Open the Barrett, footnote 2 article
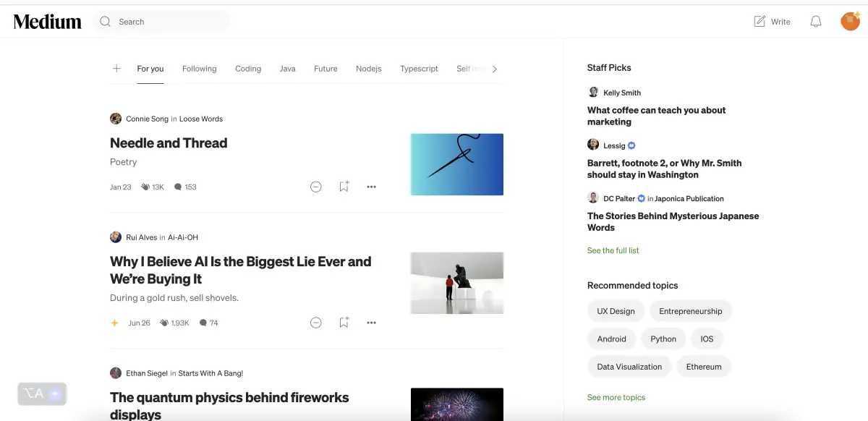Screen dimensions: 868x421 click(x=664, y=169)
